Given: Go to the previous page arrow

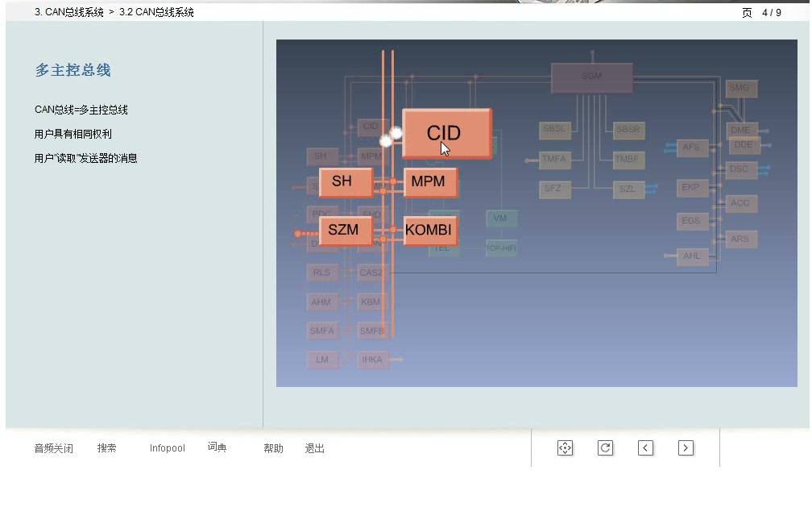Looking at the screenshot, I should [645, 447].
